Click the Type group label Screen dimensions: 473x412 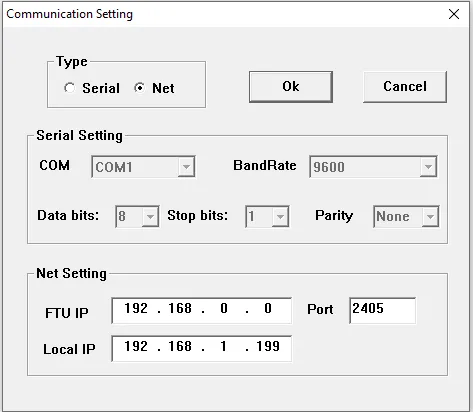[x=72, y=62]
